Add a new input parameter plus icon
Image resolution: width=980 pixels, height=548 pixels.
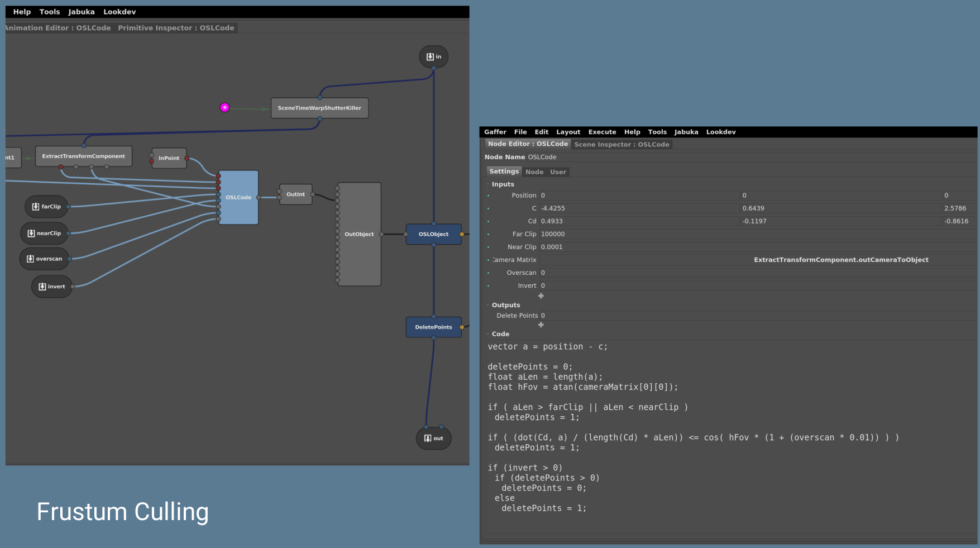pos(541,296)
